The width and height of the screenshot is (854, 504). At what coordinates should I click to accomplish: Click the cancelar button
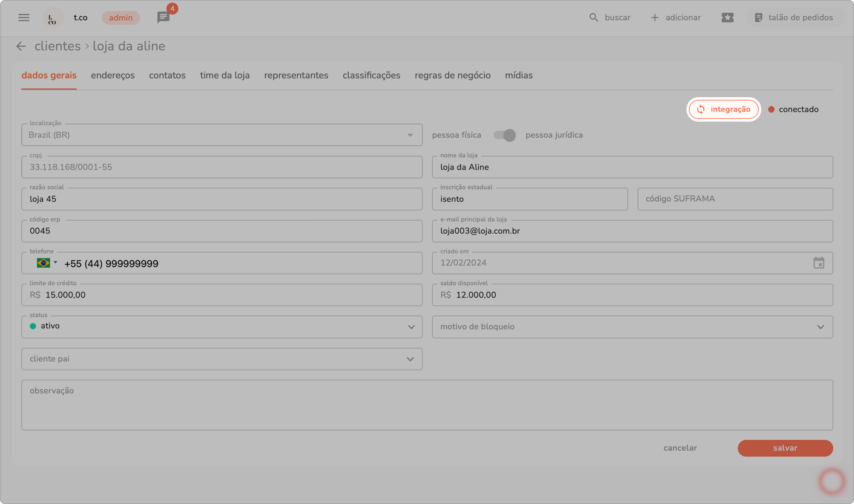[680, 448]
